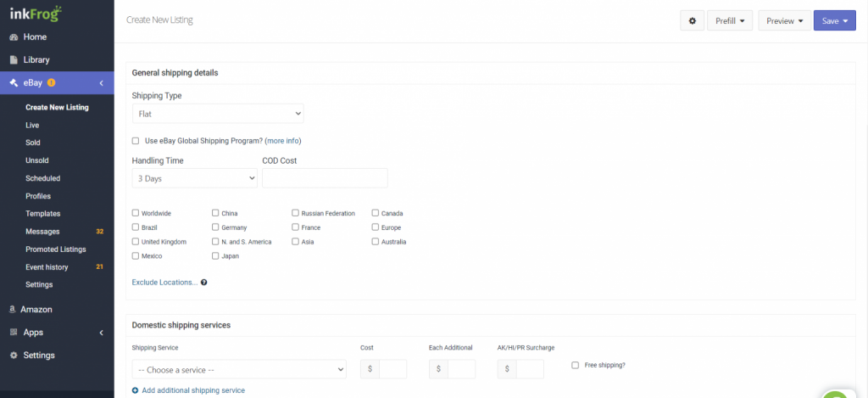Viewport: 868px width, 398px height.
Task: Click the eBay gavel icon
Action: (14, 83)
